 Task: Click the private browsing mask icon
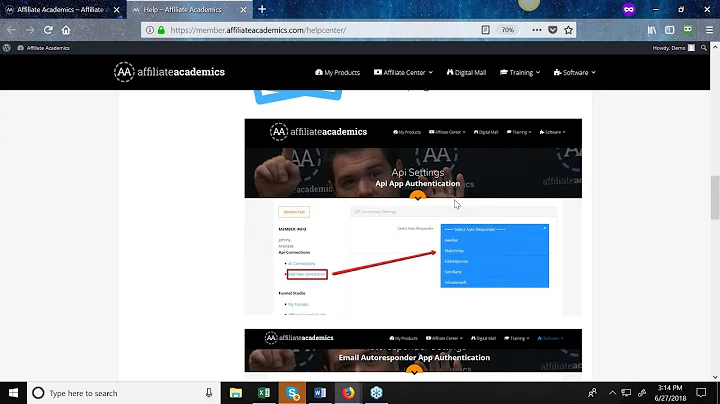coord(629,9)
